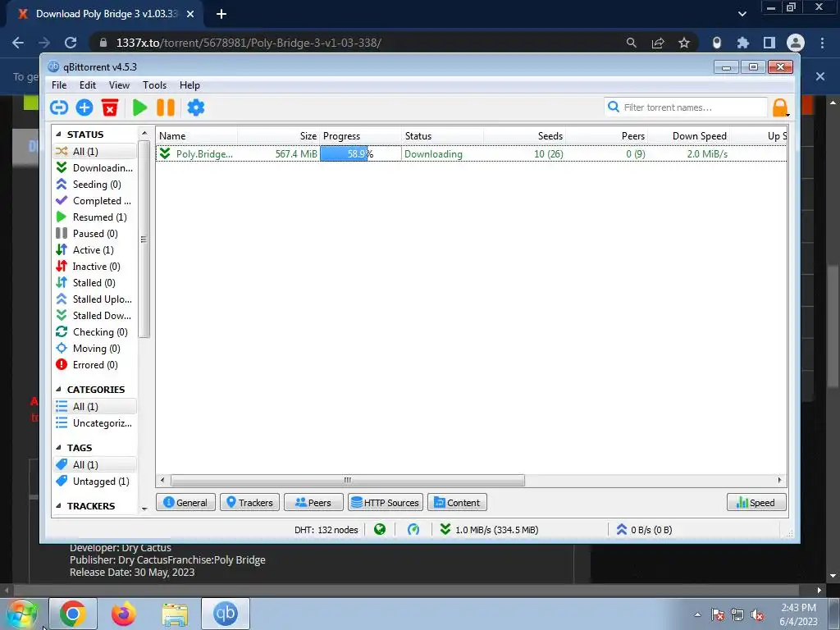Click the orange Pause toolbar icon
840x630 pixels.
pos(166,107)
